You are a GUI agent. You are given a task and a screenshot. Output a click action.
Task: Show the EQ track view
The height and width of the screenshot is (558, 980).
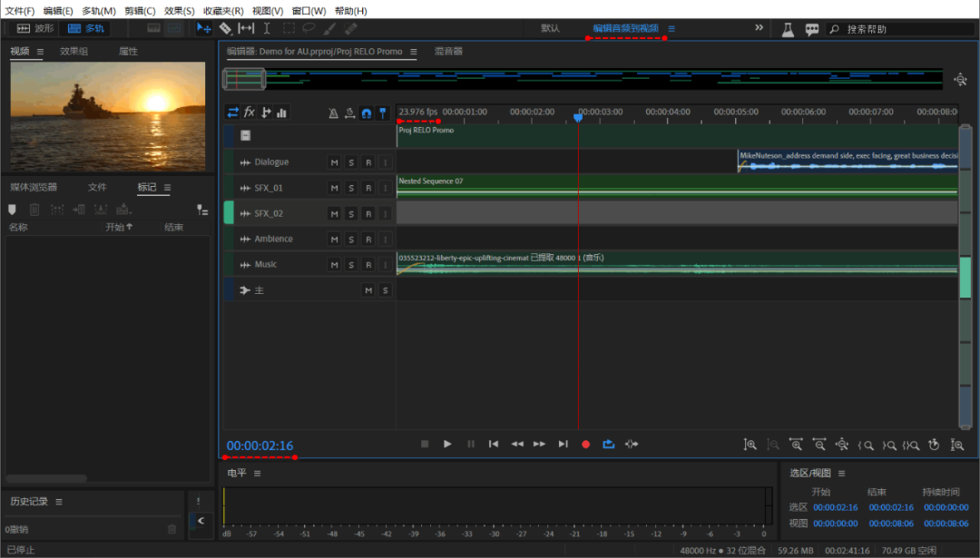pyautogui.click(x=282, y=113)
